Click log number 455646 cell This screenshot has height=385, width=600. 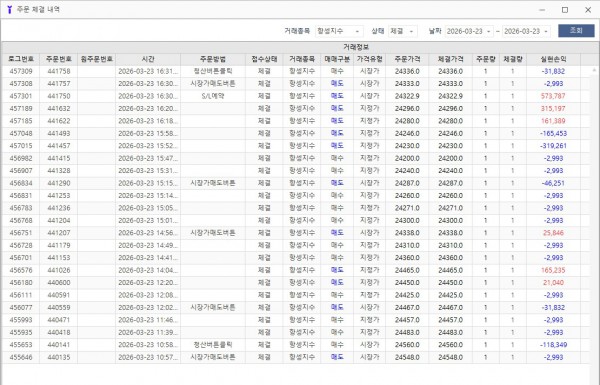pos(21,357)
